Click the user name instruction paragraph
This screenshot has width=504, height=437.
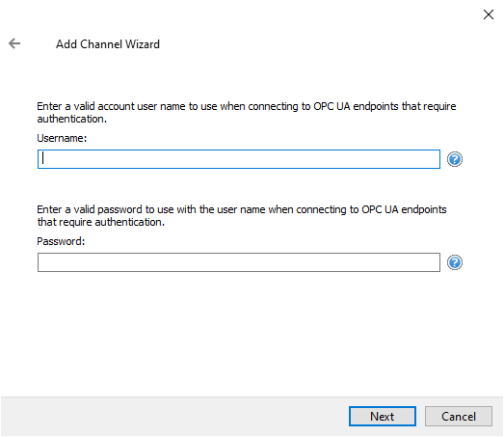[246, 112]
